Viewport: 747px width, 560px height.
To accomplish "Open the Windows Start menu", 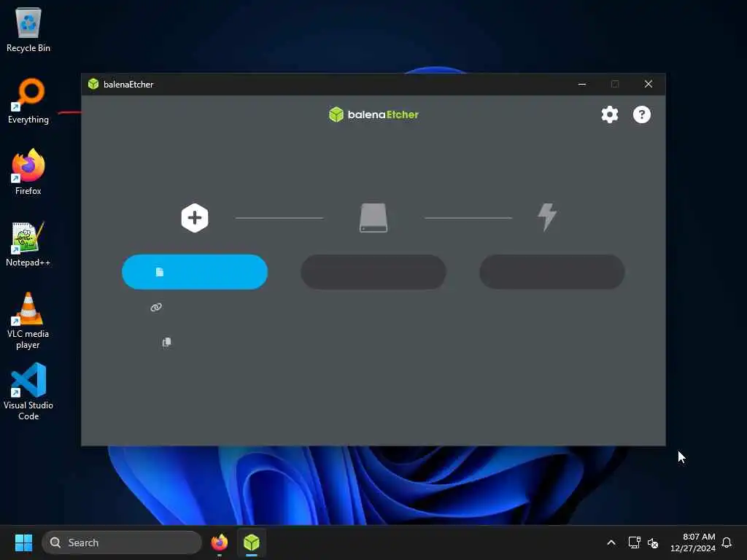I will click(23, 542).
